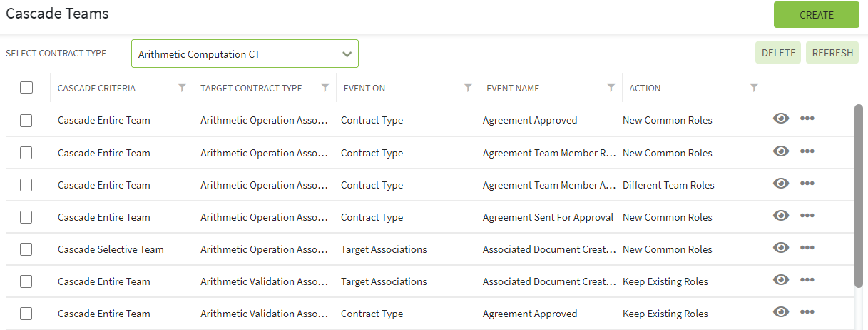Click the green Create button
The height and width of the screenshot is (330, 868).
[817, 15]
